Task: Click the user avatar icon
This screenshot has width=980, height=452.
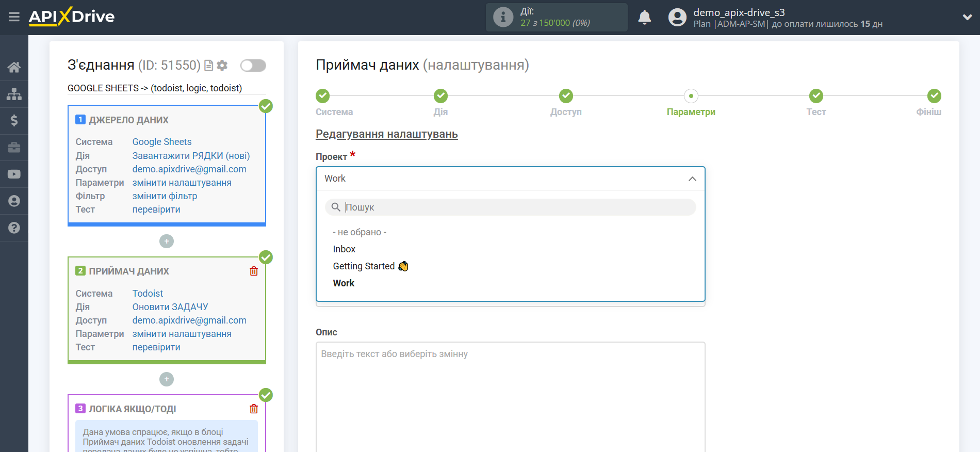Action: (x=677, y=17)
